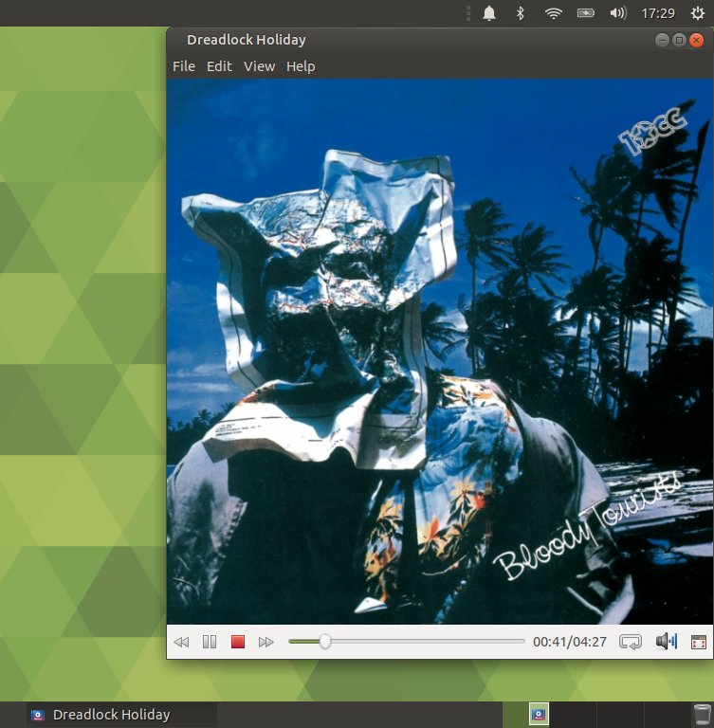Open the trash icon in bottom panel
The height and width of the screenshot is (728, 714).
click(702, 715)
